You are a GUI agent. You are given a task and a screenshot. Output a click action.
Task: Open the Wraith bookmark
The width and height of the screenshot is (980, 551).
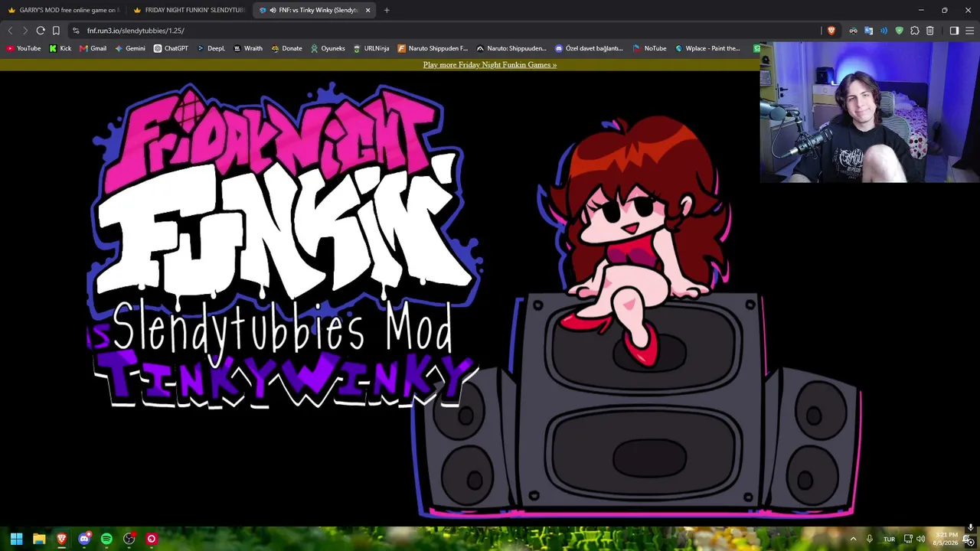tap(247, 48)
